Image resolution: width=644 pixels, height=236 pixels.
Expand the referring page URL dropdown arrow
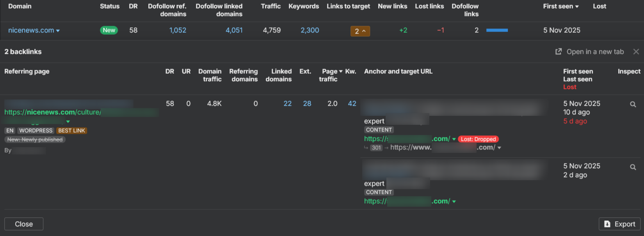click(x=68, y=122)
